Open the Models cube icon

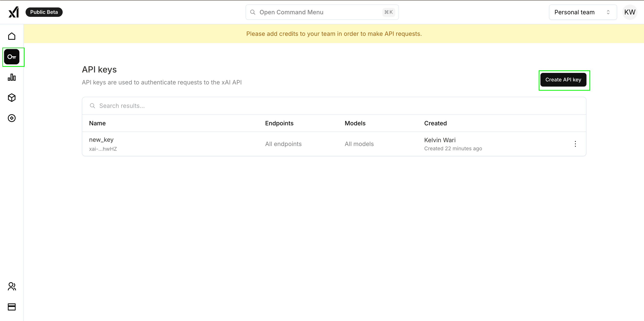tap(12, 98)
